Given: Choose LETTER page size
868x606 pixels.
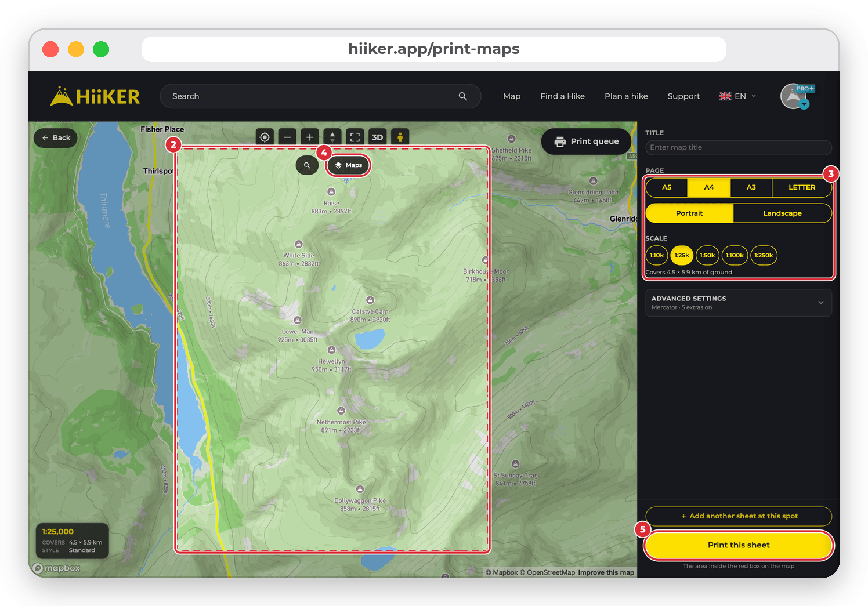Looking at the screenshot, I should (x=802, y=187).
